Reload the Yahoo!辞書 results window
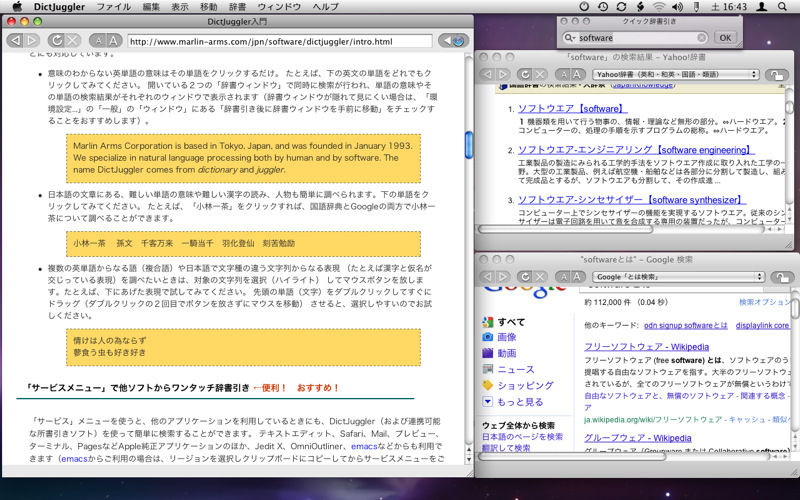This screenshot has width=800, height=500. click(524, 74)
